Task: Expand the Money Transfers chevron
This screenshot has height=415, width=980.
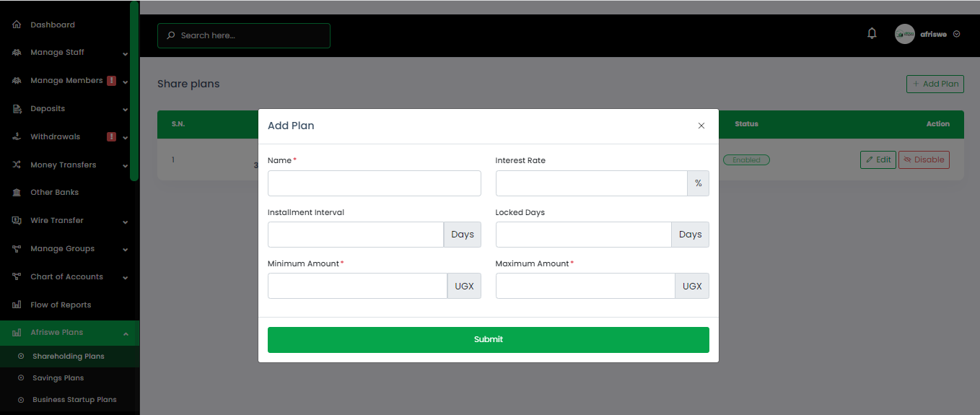Action: (126, 165)
